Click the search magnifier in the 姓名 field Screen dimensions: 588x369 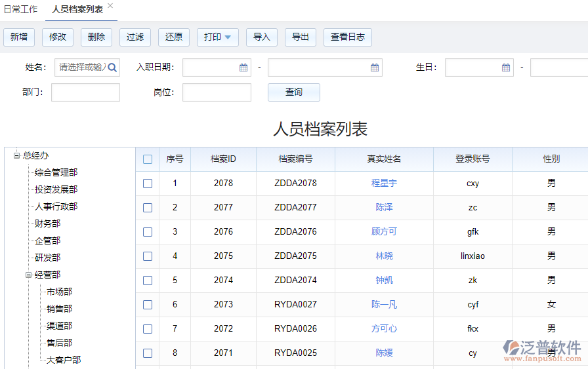tap(112, 68)
